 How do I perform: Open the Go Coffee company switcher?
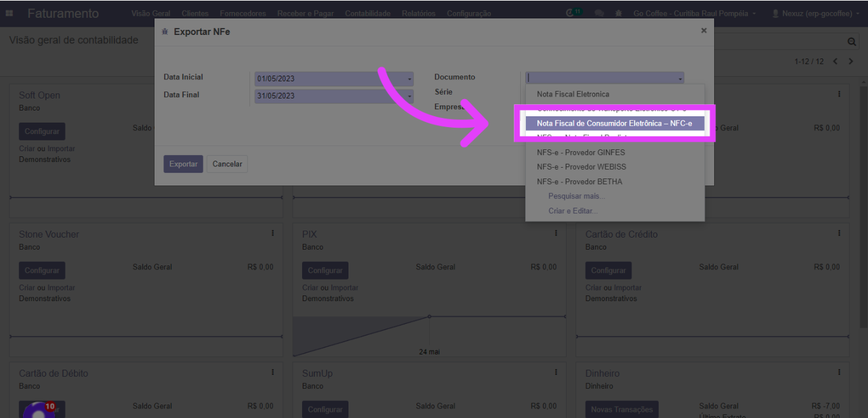(694, 13)
